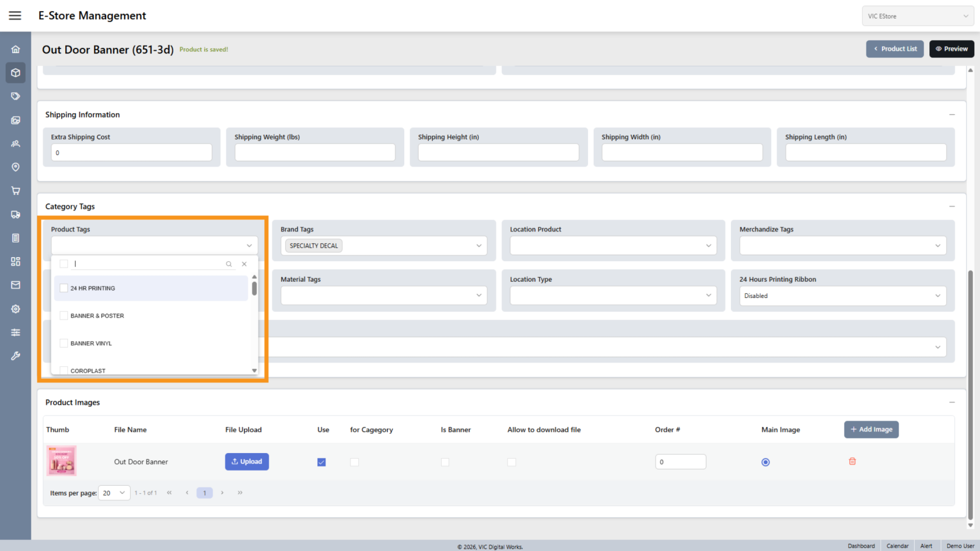The height and width of the screenshot is (551, 980).
Task: Open the Calendar link in footer
Action: 897,546
